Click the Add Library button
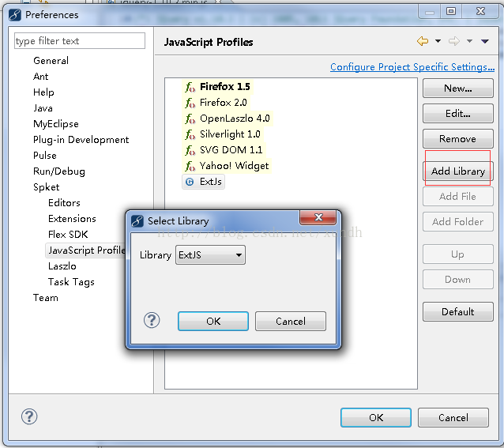 point(458,171)
